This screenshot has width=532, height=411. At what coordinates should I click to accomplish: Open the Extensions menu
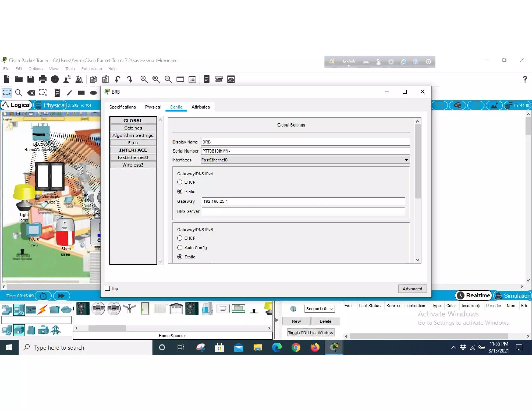[x=91, y=69]
